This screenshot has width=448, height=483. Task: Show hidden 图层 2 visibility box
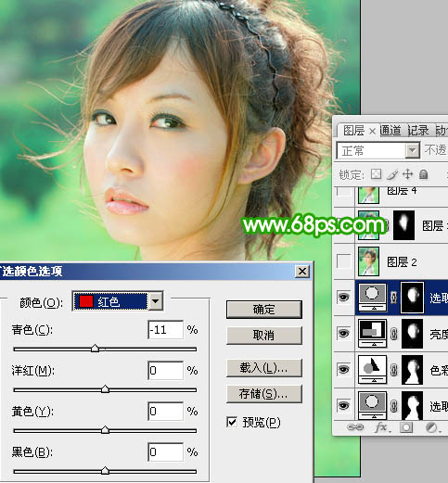point(343,261)
